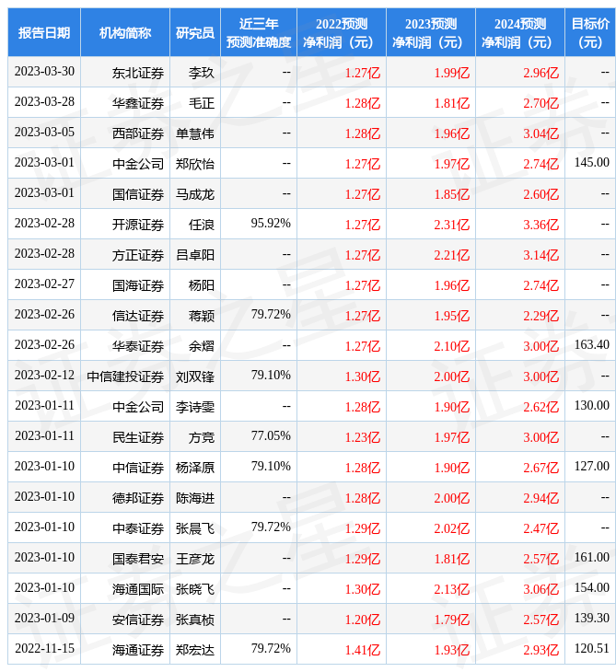
Task: Click the 2022预测净利润 column header
Action: tap(342, 32)
